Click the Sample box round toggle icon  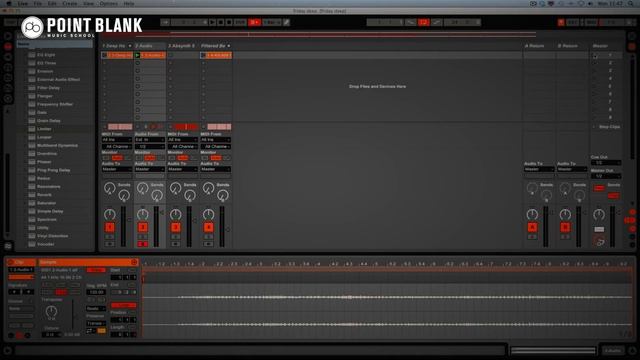point(134,262)
